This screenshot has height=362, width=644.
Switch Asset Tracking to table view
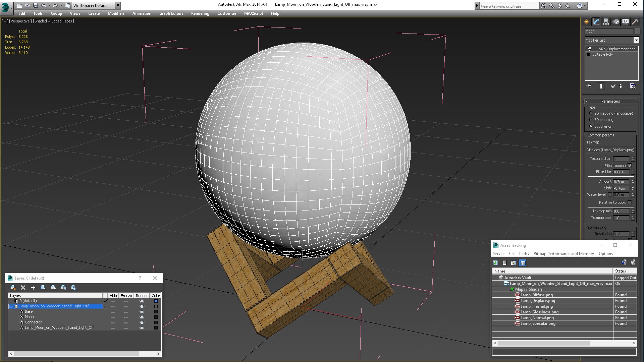tap(523, 263)
